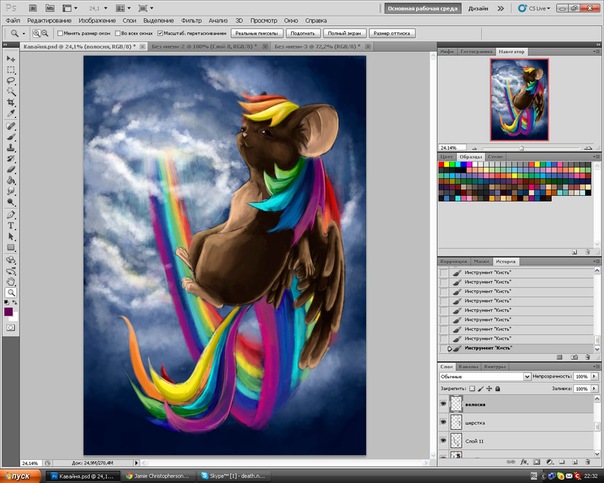This screenshot has height=483, width=604.
Task: Select the Path Selection tool
Action: [11, 236]
